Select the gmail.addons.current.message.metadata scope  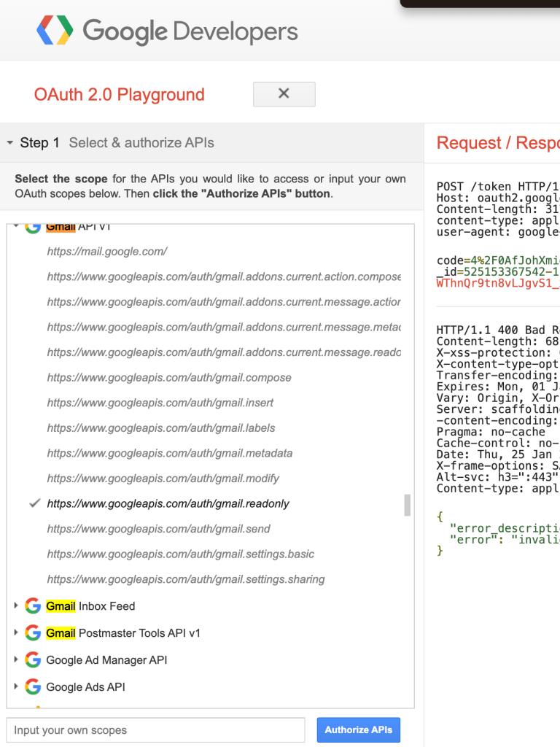point(224,328)
